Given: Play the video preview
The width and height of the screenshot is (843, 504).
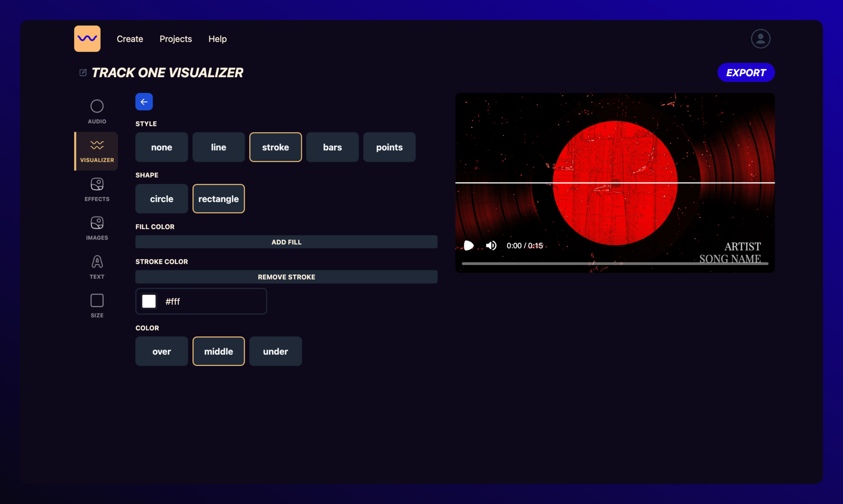Looking at the screenshot, I should pos(469,245).
